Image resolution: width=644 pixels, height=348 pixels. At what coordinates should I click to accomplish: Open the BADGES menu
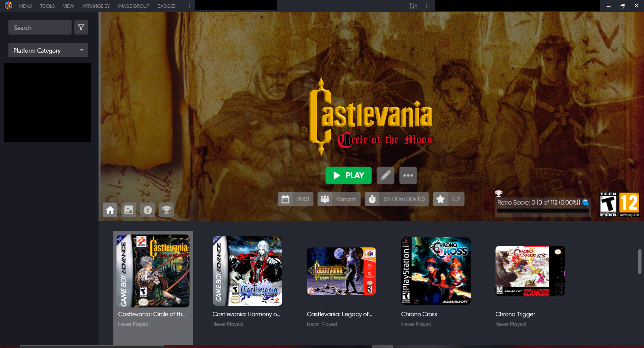click(166, 6)
